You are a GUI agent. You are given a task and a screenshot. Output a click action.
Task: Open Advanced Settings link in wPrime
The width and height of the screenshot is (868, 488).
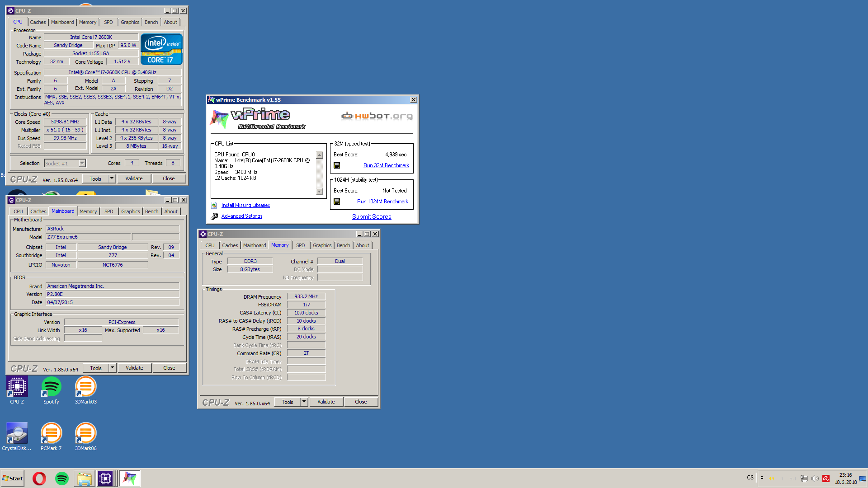(x=242, y=216)
